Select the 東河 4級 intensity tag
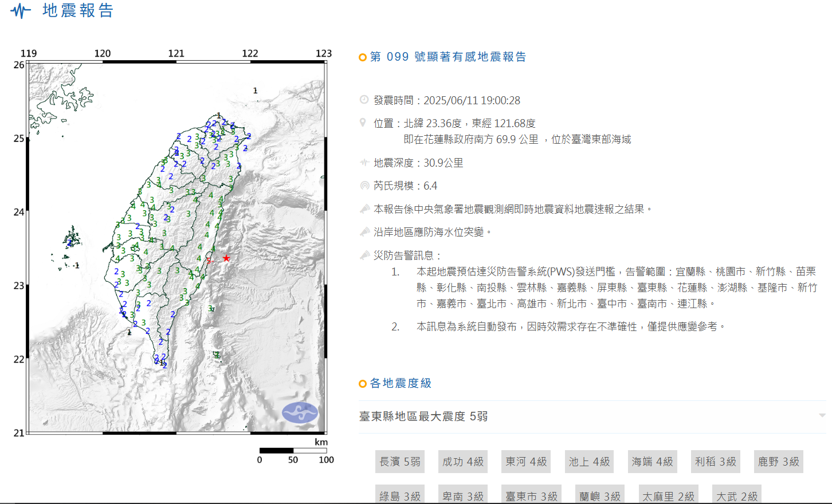 coord(526,462)
